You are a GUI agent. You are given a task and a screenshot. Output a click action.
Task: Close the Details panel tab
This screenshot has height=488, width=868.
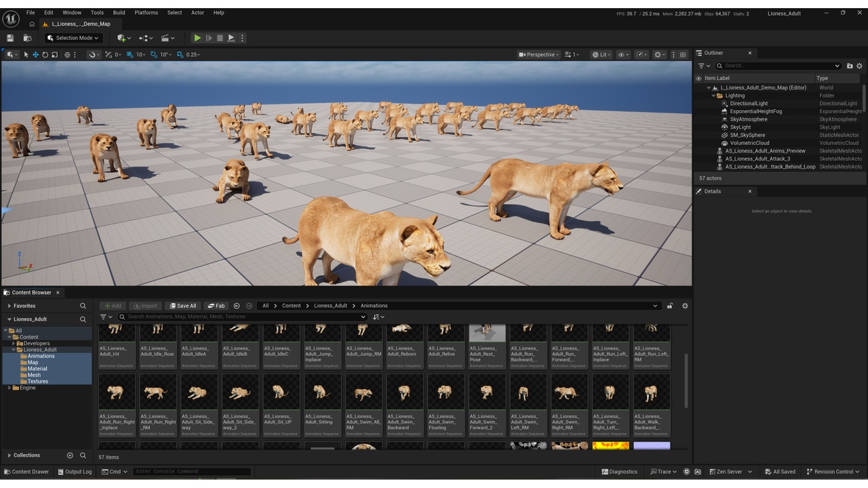pos(749,191)
